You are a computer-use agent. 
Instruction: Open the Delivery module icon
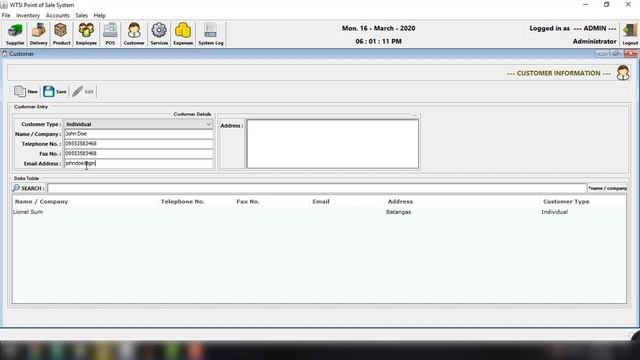(38, 34)
